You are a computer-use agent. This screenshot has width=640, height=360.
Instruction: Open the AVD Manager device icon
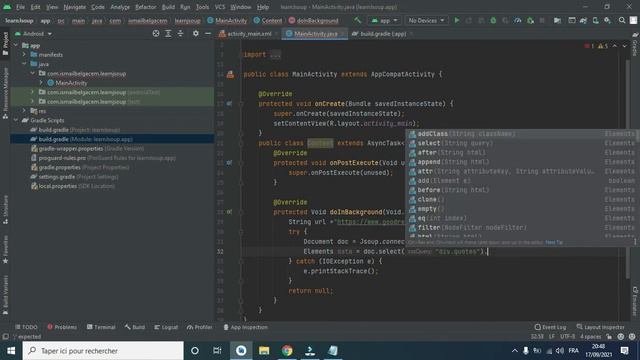coord(596,20)
